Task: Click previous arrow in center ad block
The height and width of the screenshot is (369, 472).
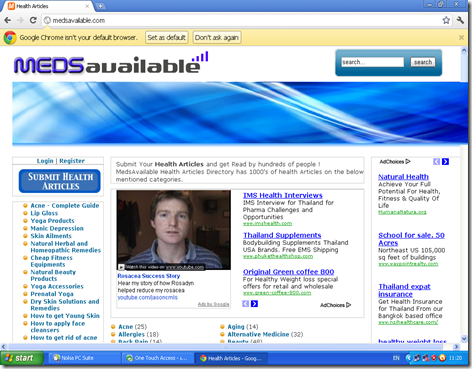Action: coord(245,304)
